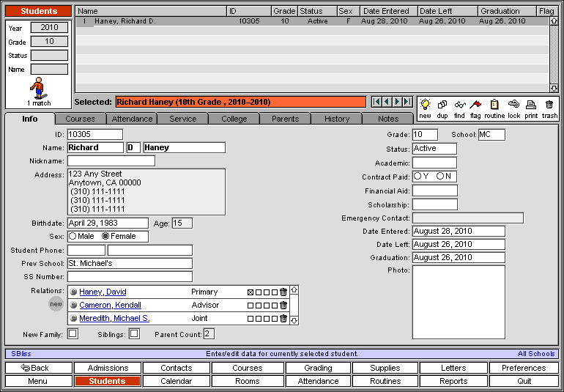Delete record with the trash icon
The image size is (564, 392).
point(549,105)
